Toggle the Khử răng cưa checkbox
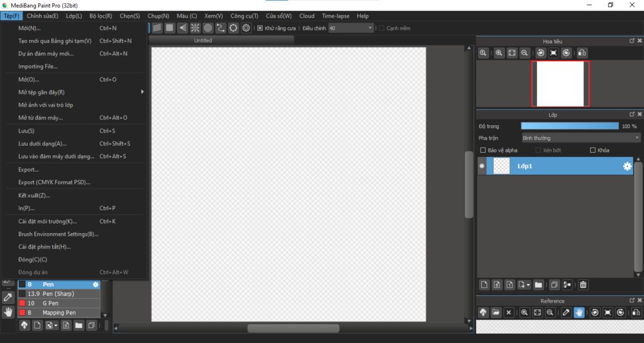This screenshot has width=644, height=343. (260, 28)
